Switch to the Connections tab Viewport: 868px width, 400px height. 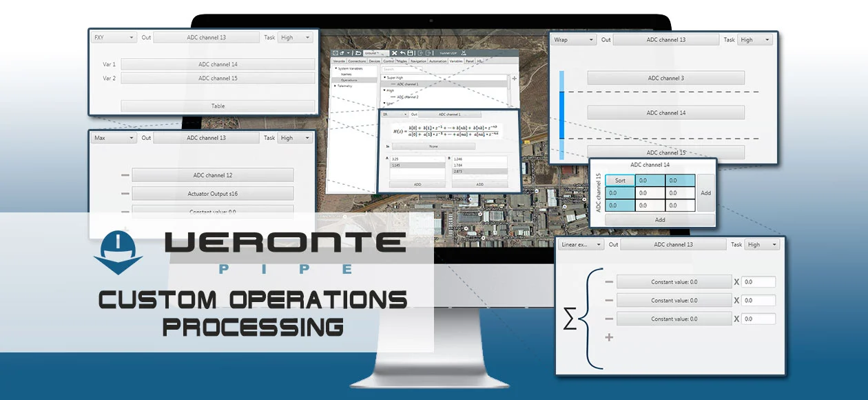click(x=357, y=61)
